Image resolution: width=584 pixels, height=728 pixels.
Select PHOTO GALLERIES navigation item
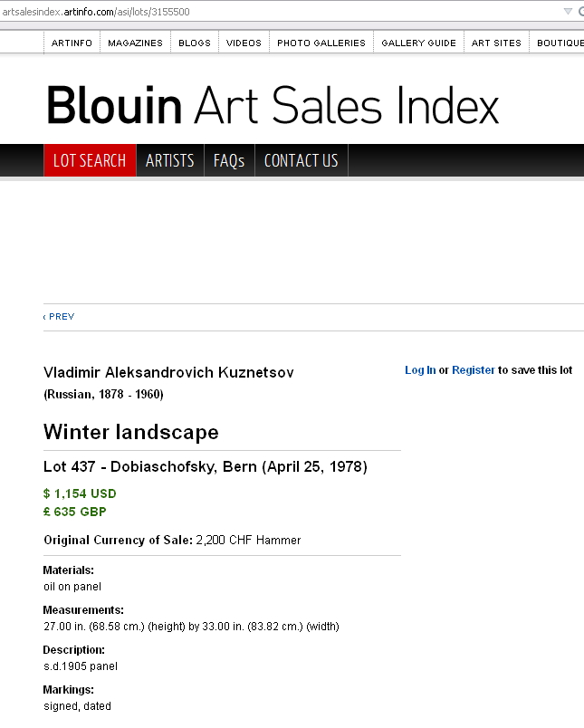[321, 43]
